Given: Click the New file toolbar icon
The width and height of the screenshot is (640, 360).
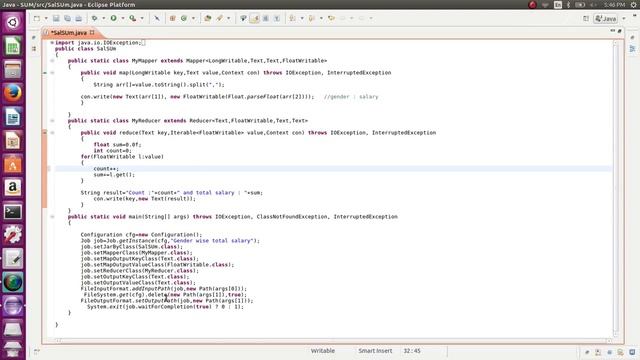Looking at the screenshot, I should click(x=37, y=18).
